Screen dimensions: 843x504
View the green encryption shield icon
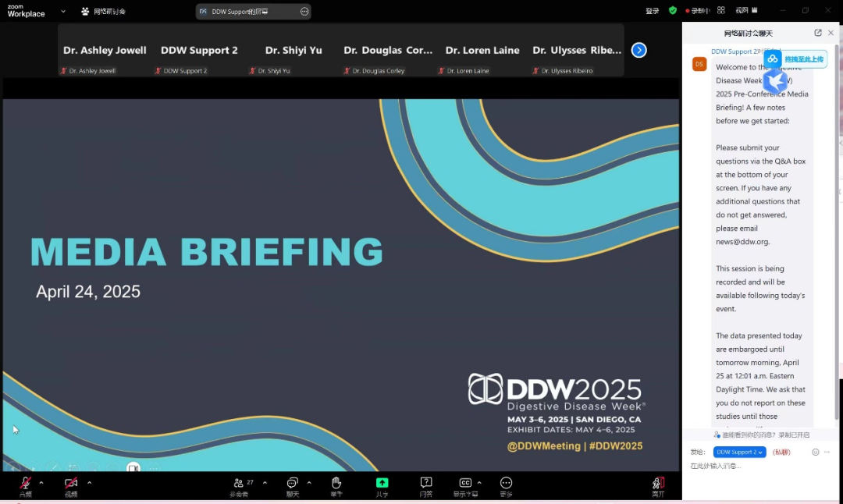click(673, 10)
